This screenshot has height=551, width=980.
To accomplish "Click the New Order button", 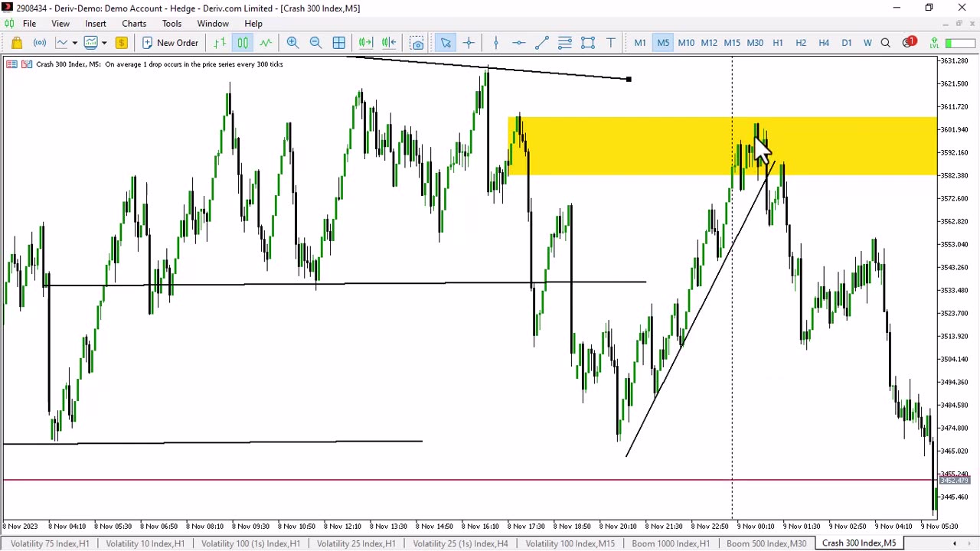I will (170, 43).
